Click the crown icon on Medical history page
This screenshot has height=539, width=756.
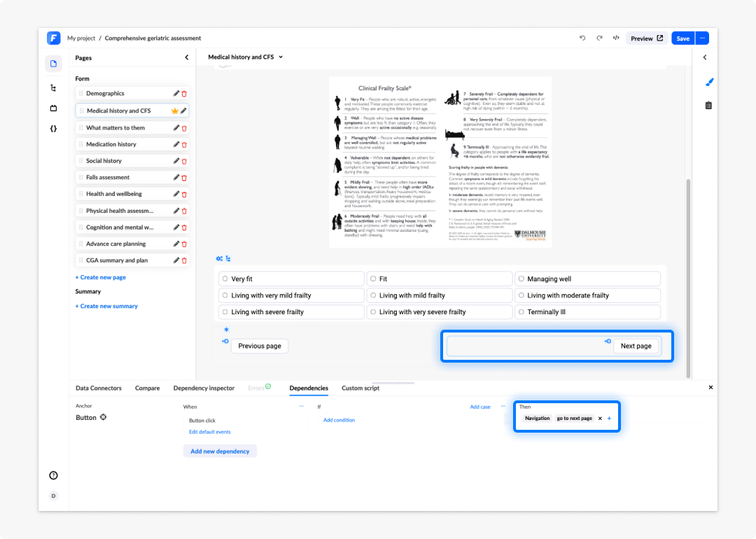(174, 111)
